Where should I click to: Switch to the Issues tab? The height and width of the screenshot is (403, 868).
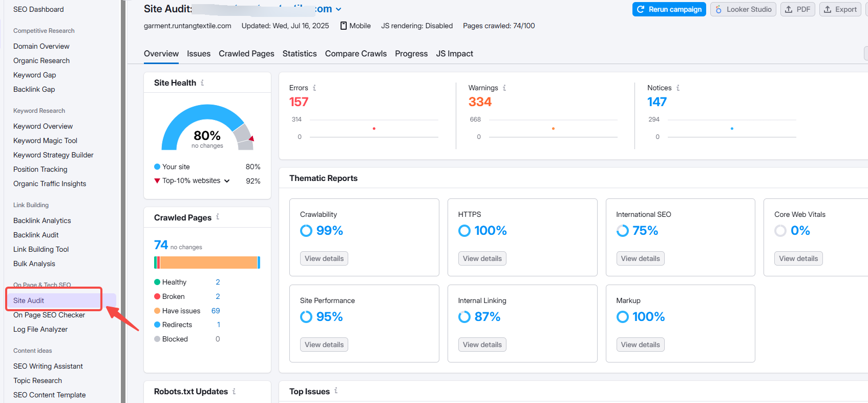(x=199, y=54)
